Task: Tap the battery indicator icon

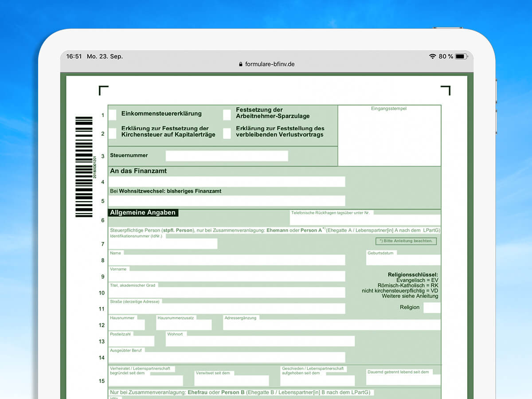Action: [x=461, y=56]
